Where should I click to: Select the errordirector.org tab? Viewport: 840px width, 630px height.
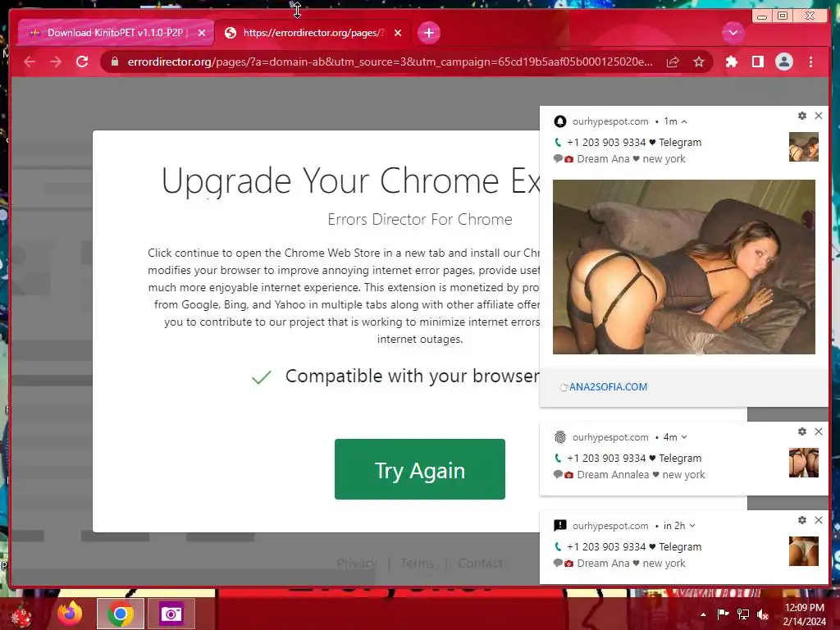coord(313,33)
